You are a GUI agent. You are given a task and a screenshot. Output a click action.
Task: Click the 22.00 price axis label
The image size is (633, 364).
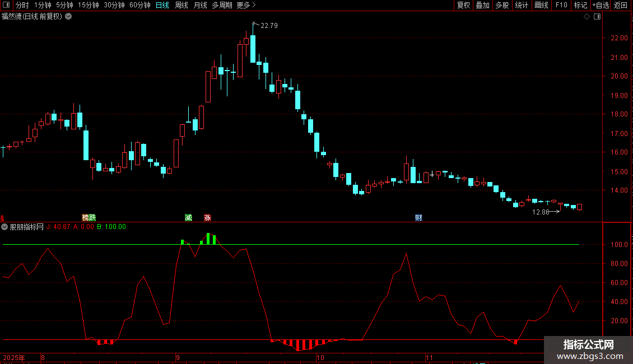(x=619, y=38)
